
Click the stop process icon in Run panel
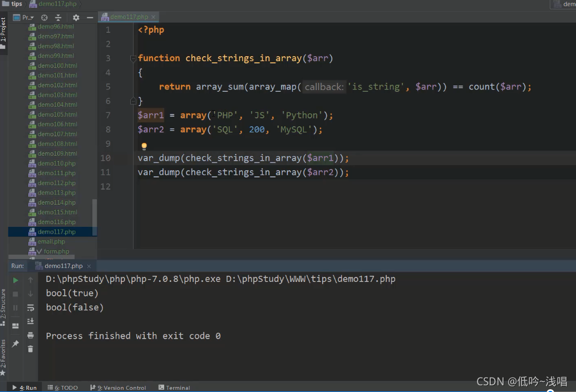[16, 294]
